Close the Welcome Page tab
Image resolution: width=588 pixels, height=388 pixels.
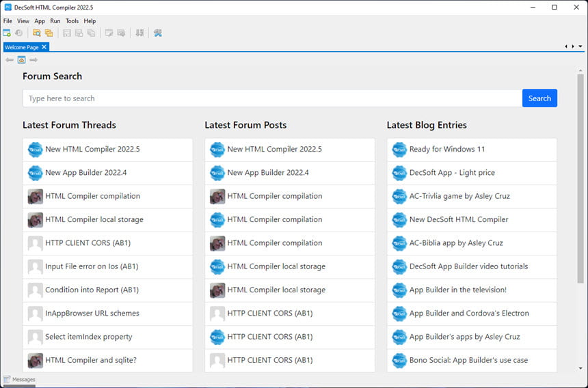click(44, 47)
